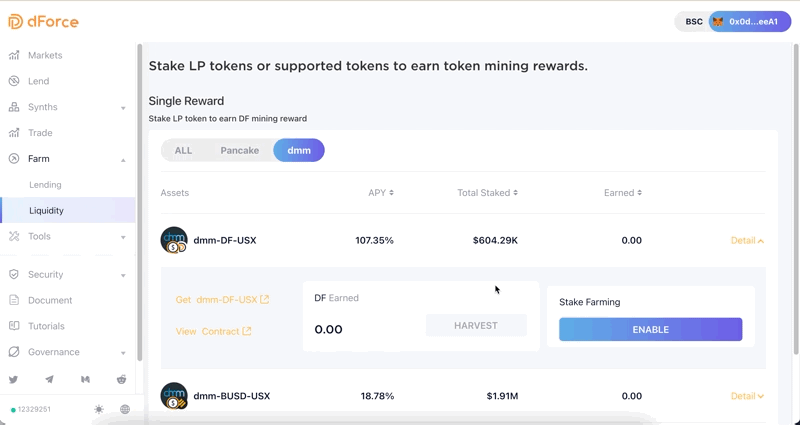Viewport: 800px width, 425px height.
Task: Expand the Governance submenu arrow
Action: (123, 353)
